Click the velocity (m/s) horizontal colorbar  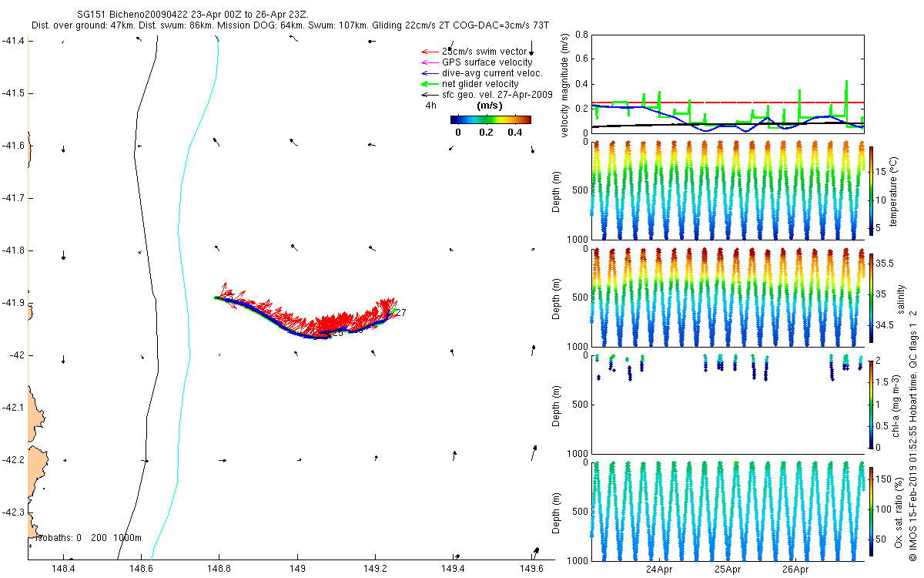click(490, 119)
